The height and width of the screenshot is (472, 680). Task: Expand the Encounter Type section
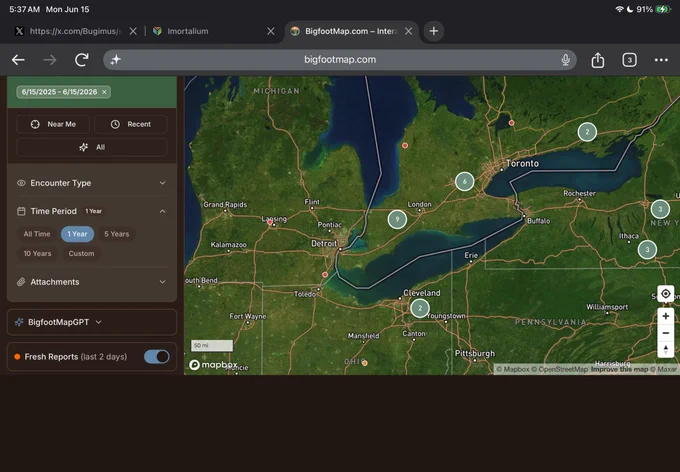pyautogui.click(x=92, y=183)
